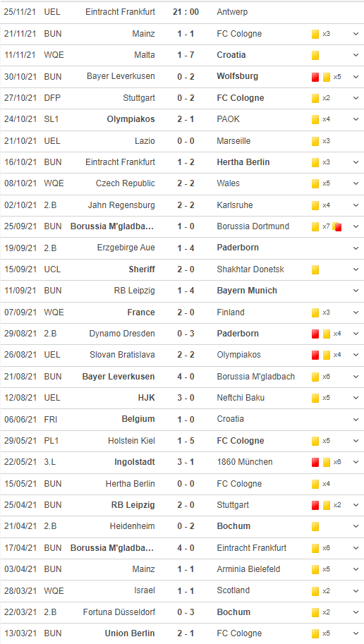Expand the Union Berlin vs FC Cologne row
Screen dimensions: 364x644
click(356, 633)
